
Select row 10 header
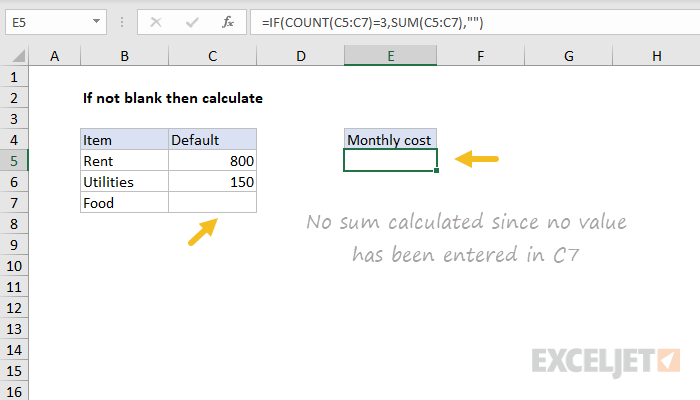point(14,266)
